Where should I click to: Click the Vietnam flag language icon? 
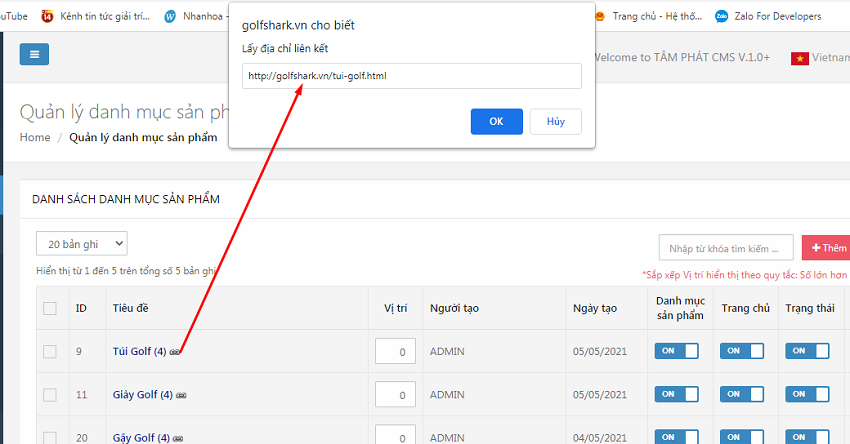799,58
